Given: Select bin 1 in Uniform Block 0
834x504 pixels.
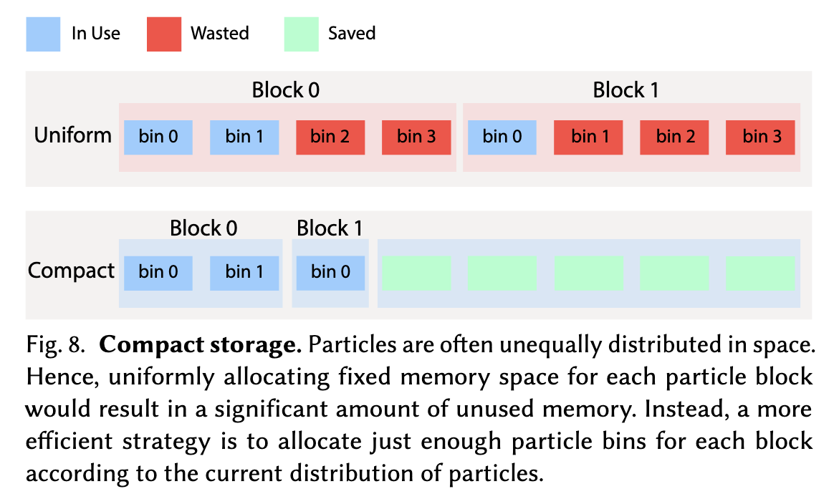Looking at the screenshot, I should coord(244,137).
